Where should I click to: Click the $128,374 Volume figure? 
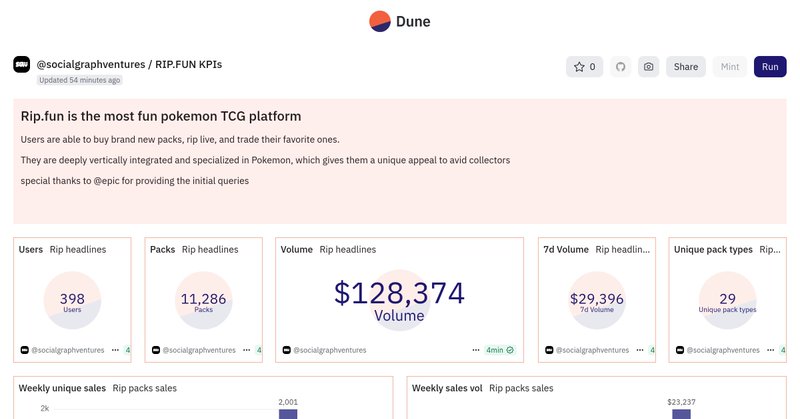(399, 293)
